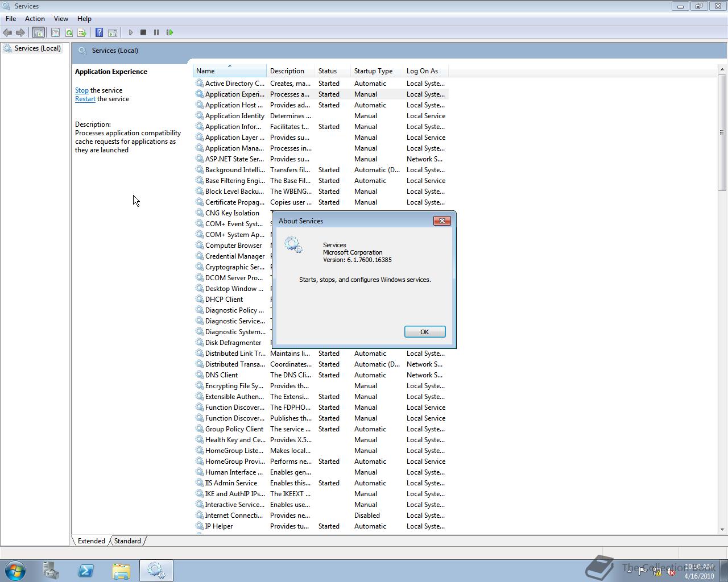Select the Encrypting File Sy... service
The width and height of the screenshot is (728, 582).
321,386
